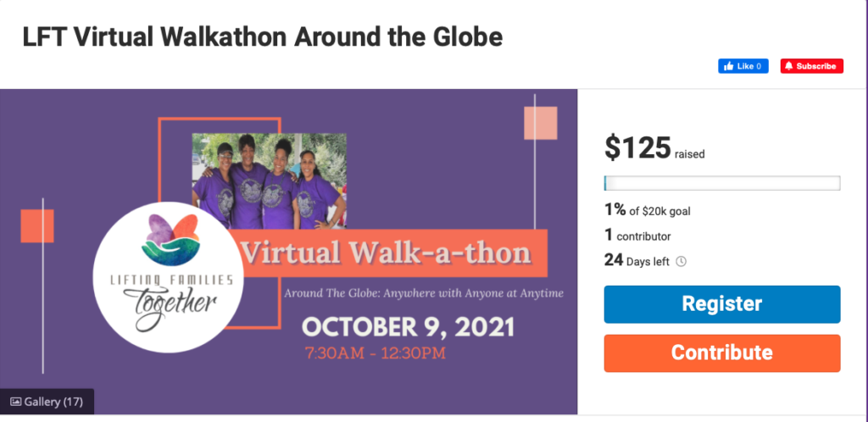Image resolution: width=868 pixels, height=422 pixels.
Task: Click the Gallery picture icon
Action: click(x=15, y=401)
